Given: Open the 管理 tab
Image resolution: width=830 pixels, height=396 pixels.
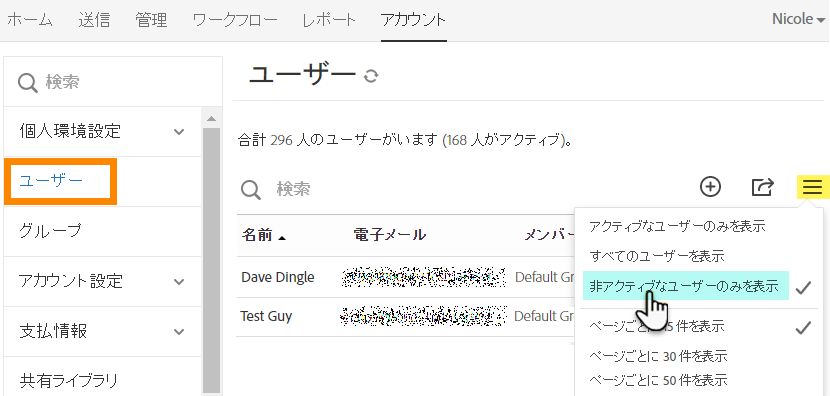Looking at the screenshot, I should (151, 20).
